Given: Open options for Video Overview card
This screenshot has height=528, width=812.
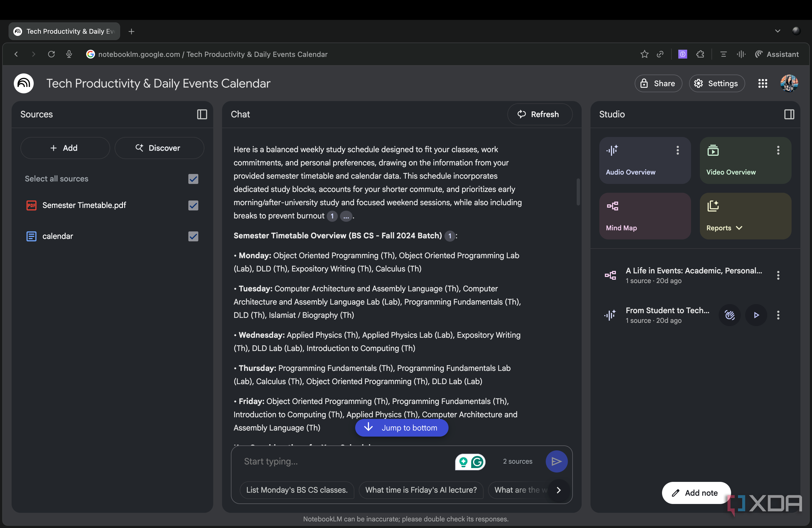Looking at the screenshot, I should click(x=778, y=150).
